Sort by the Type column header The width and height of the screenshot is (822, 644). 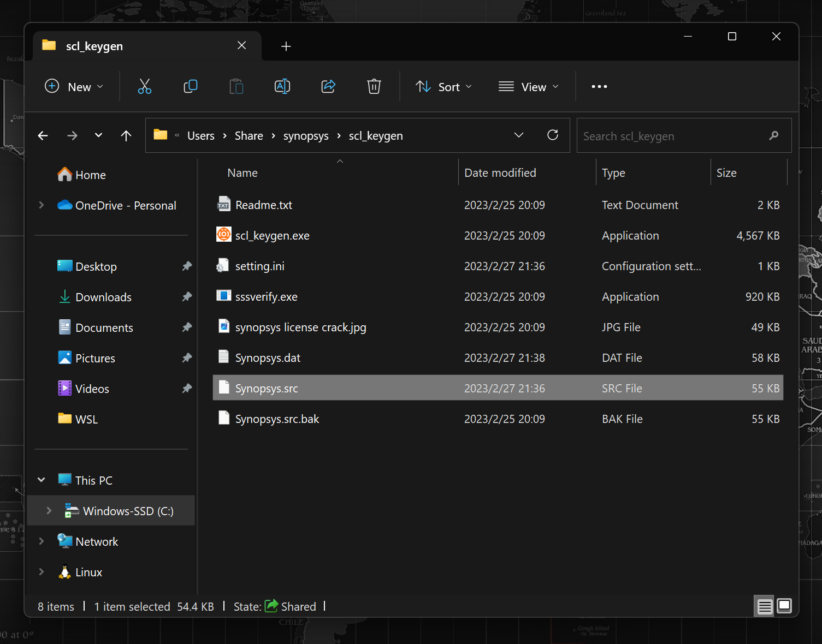pyautogui.click(x=613, y=173)
